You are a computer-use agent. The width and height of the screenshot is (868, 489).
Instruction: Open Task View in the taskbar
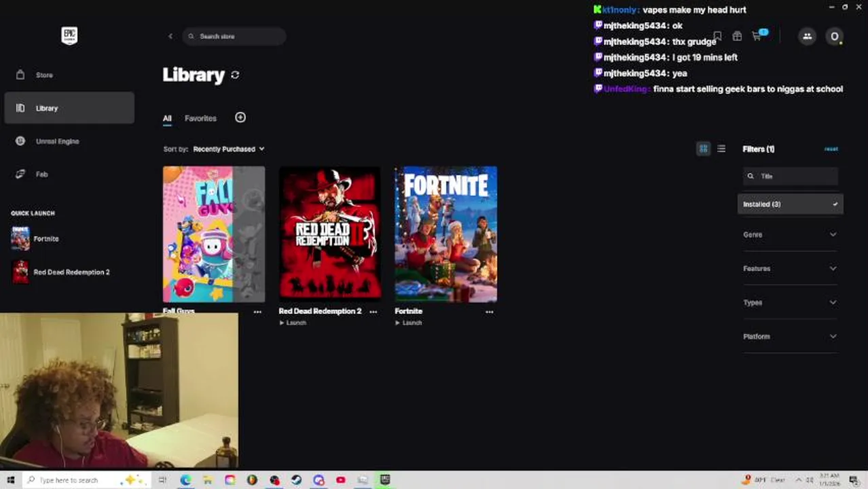[x=162, y=480]
